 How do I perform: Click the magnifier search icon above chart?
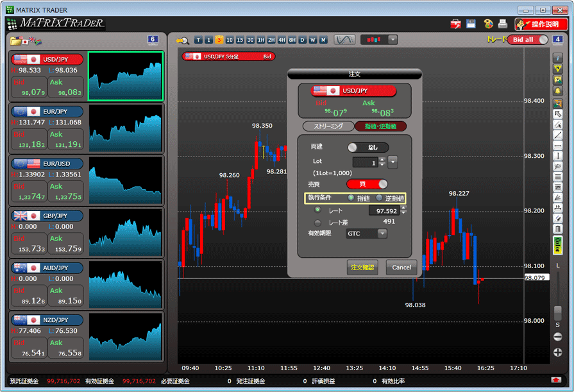coord(182,40)
